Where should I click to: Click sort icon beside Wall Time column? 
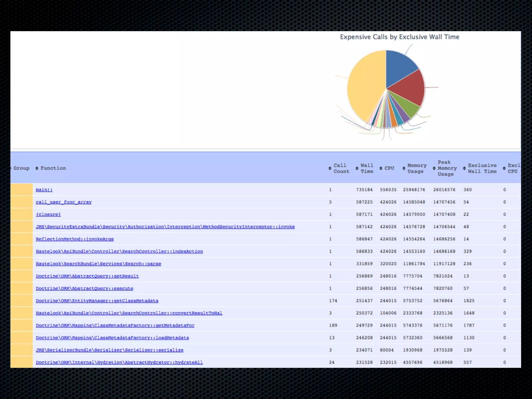[x=357, y=168]
